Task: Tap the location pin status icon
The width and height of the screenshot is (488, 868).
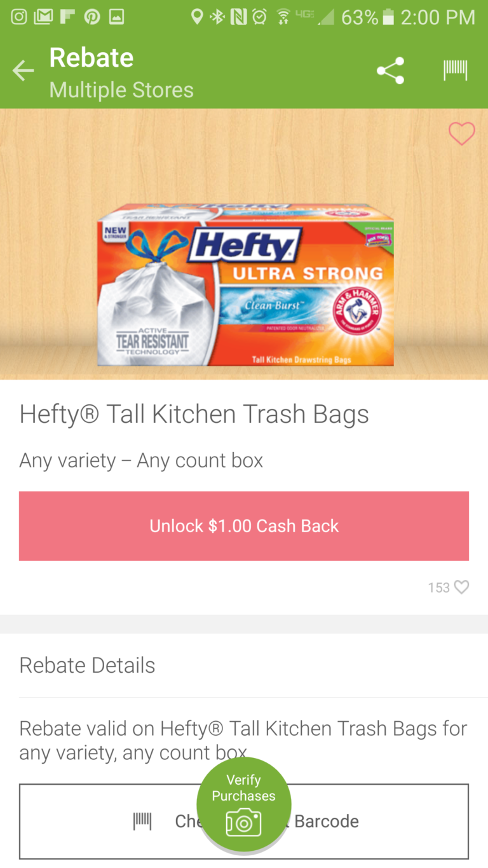Action: click(x=198, y=17)
